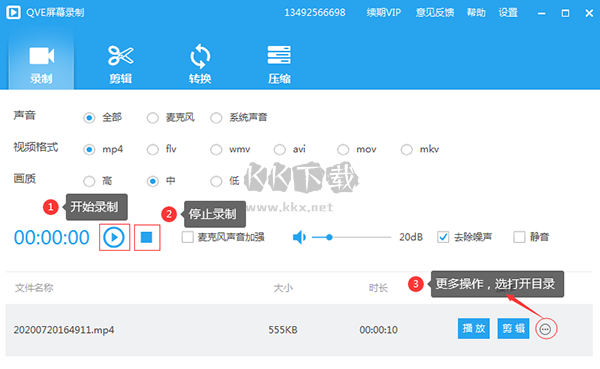Choose flv video format
Viewport: 600px width, 369px height.
tap(152, 149)
